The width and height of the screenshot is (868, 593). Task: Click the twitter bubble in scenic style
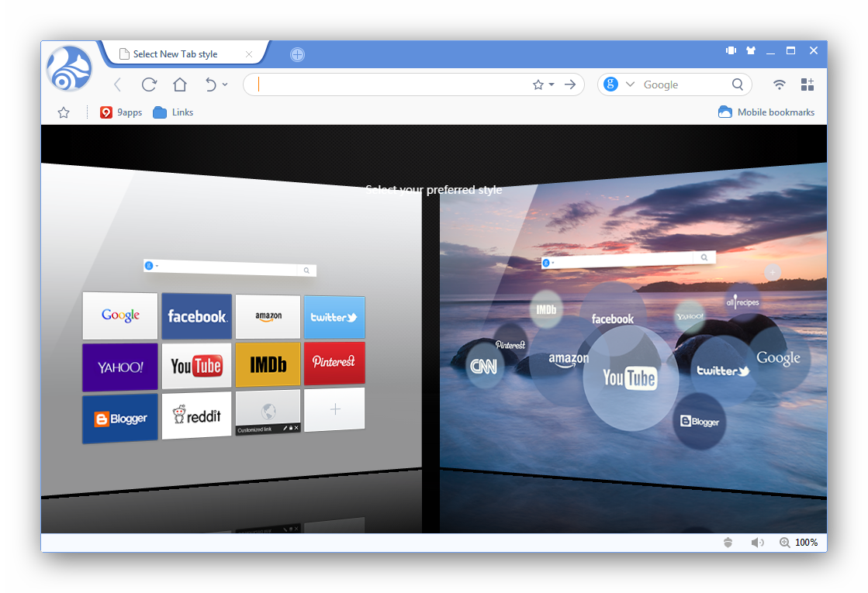723,371
